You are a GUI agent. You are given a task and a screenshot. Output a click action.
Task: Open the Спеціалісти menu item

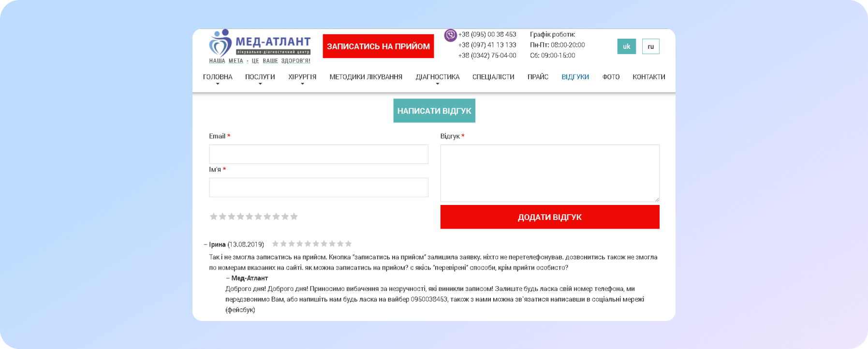(493, 77)
